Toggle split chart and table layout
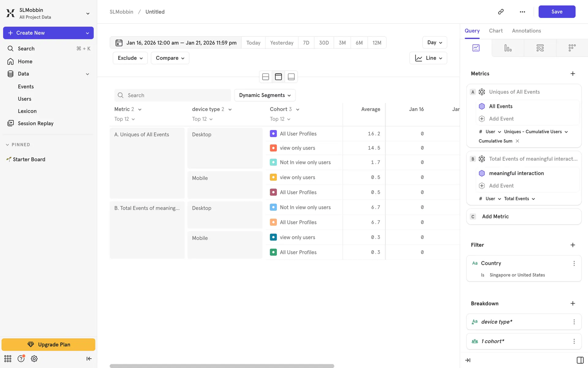The height and width of the screenshot is (368, 588). 266,77
